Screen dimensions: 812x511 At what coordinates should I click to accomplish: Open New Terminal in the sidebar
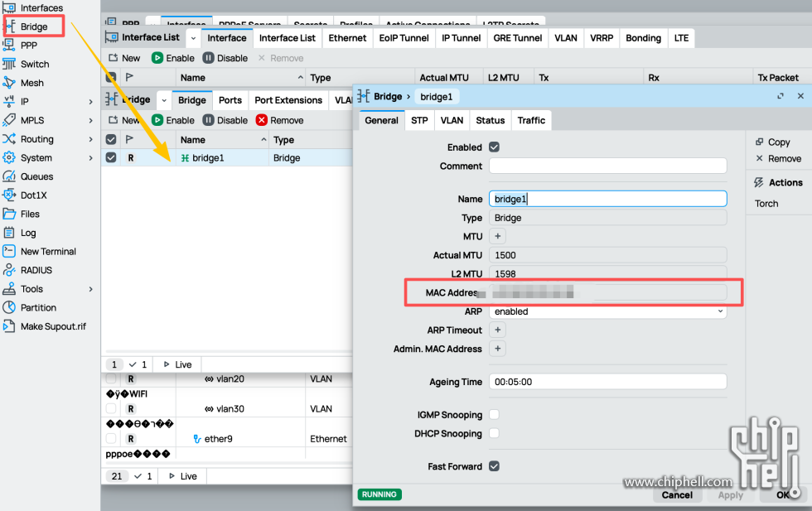coord(47,252)
